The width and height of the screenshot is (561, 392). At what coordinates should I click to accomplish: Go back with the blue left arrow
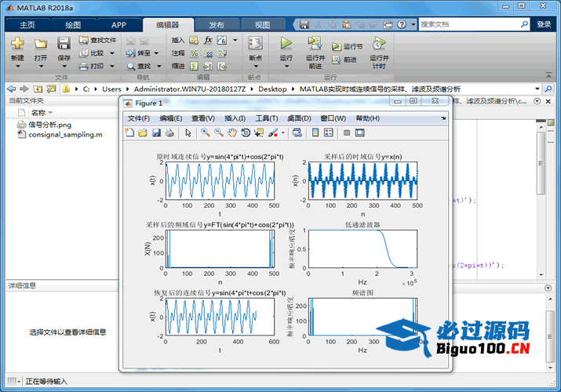click(12, 89)
